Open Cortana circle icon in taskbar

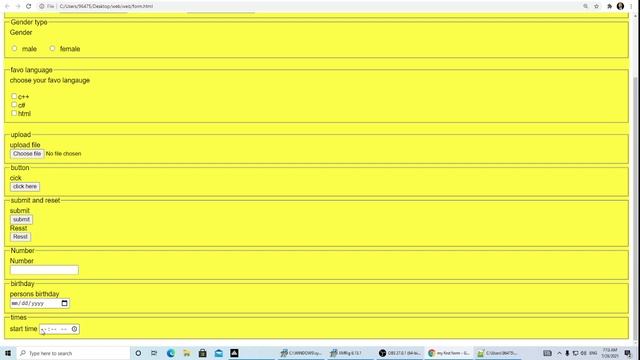[138, 353]
